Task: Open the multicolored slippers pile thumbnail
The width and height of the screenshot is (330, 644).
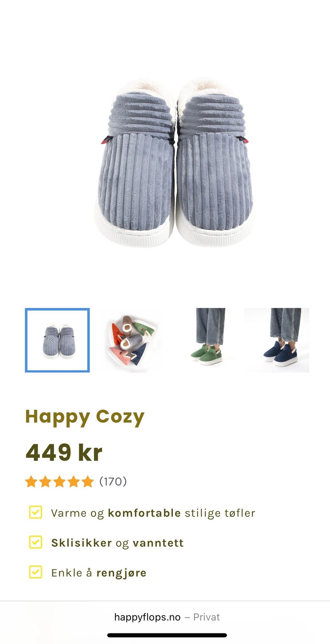Action: 131,340
